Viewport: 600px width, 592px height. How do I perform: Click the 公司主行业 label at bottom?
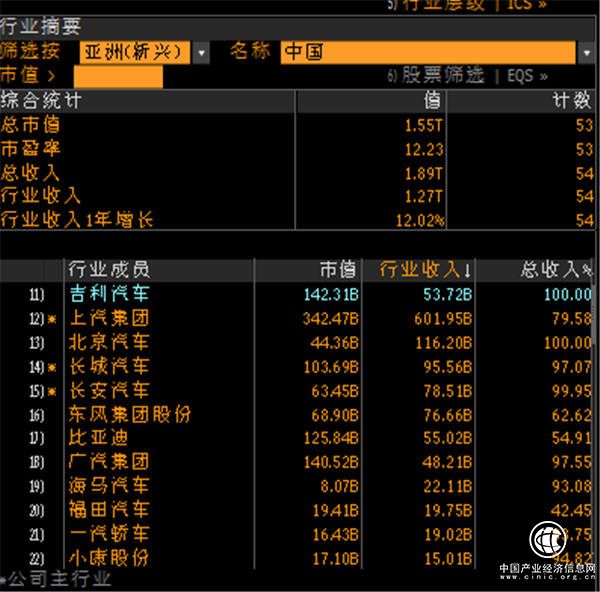coord(62,579)
